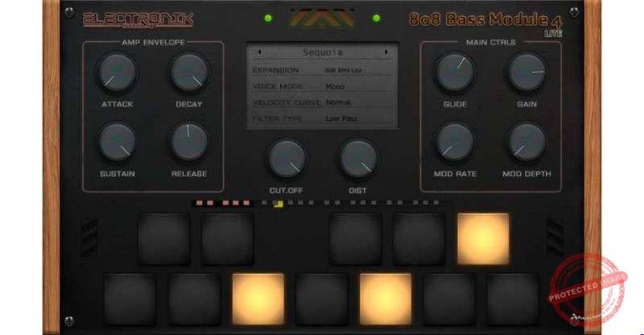Click the left striped side grip

point(89,238)
